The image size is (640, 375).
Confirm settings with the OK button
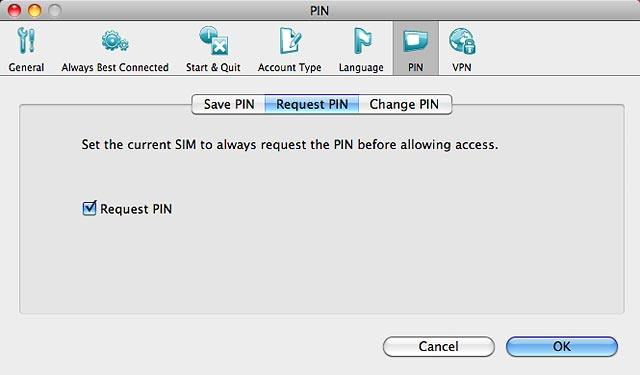[x=562, y=346]
